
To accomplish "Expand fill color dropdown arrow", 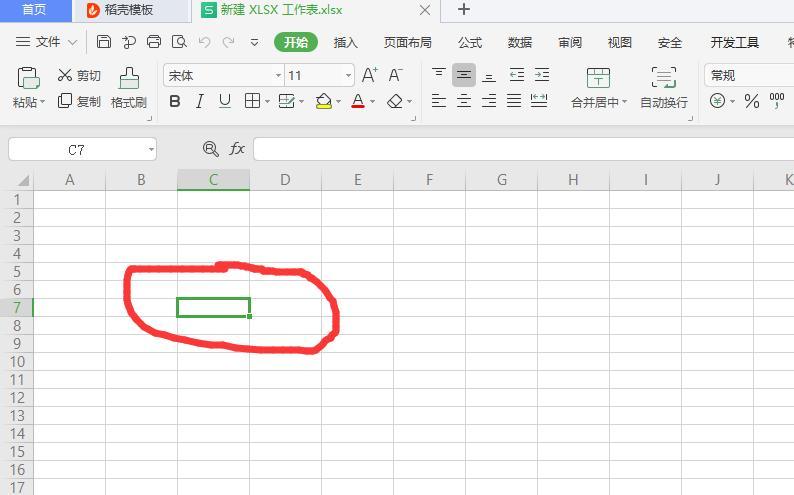I will [x=338, y=102].
